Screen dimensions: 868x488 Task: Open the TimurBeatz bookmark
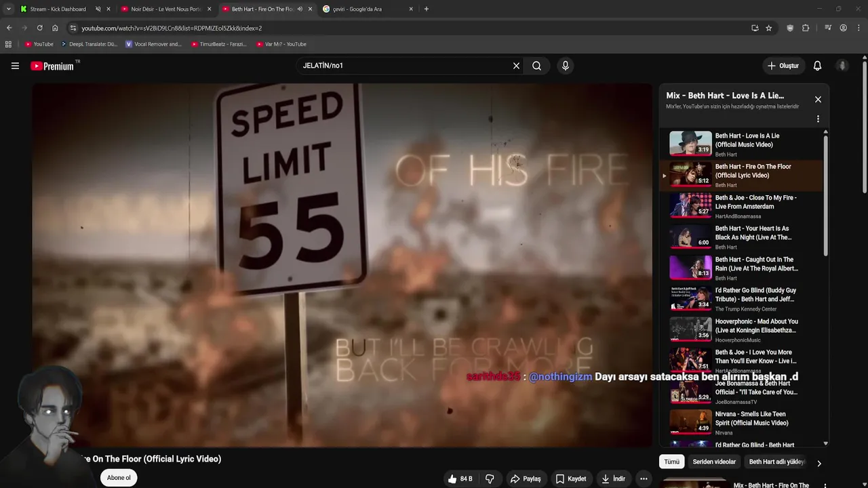point(218,44)
